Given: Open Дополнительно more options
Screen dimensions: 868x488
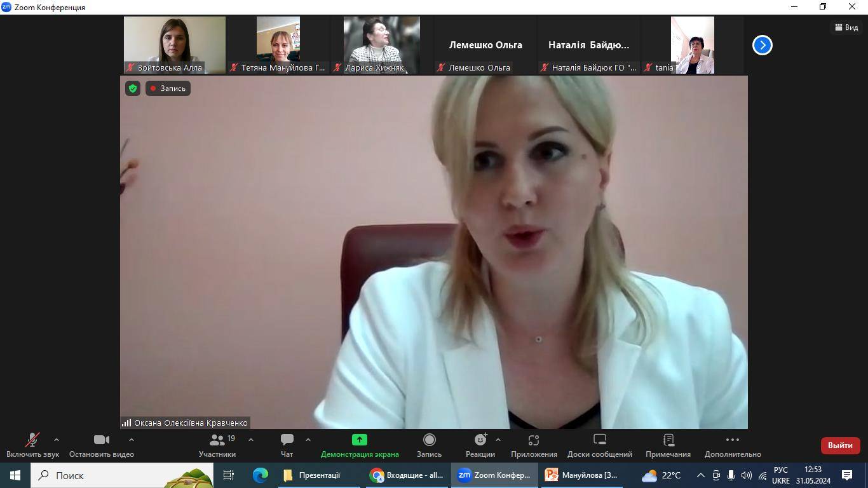Looking at the screenshot, I should pos(733,445).
